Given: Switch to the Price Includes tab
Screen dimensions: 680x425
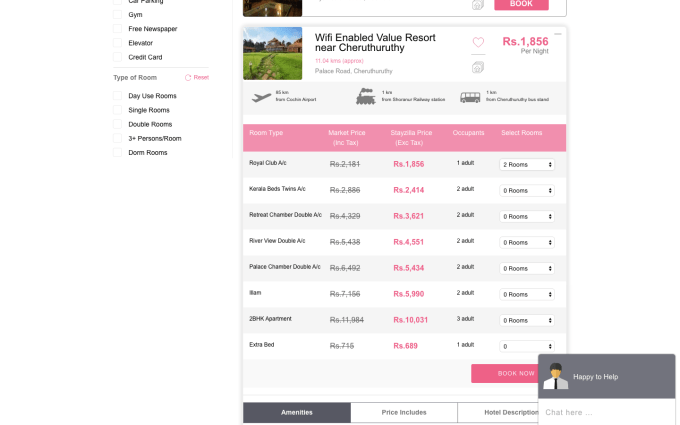Looking at the screenshot, I should (404, 412).
